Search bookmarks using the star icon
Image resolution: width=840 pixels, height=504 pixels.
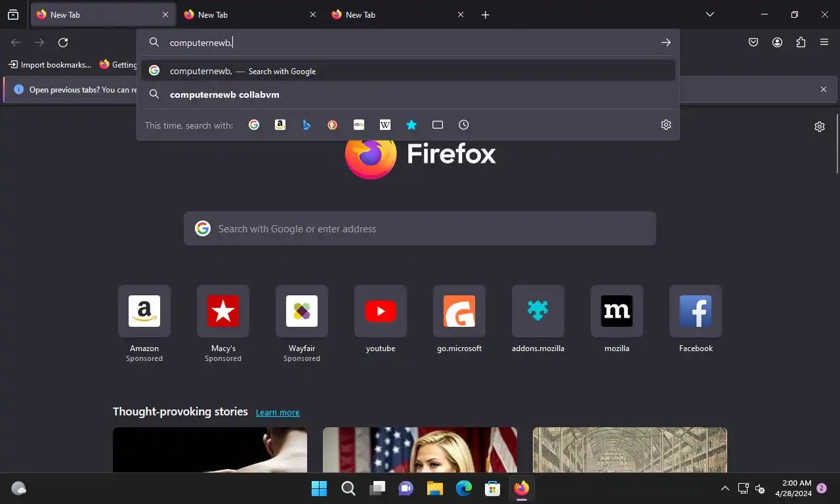click(x=411, y=125)
